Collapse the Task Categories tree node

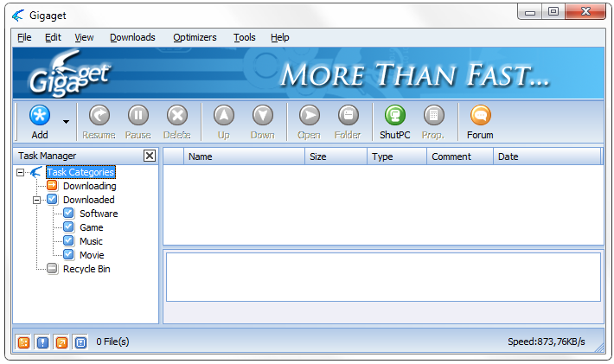(x=21, y=172)
